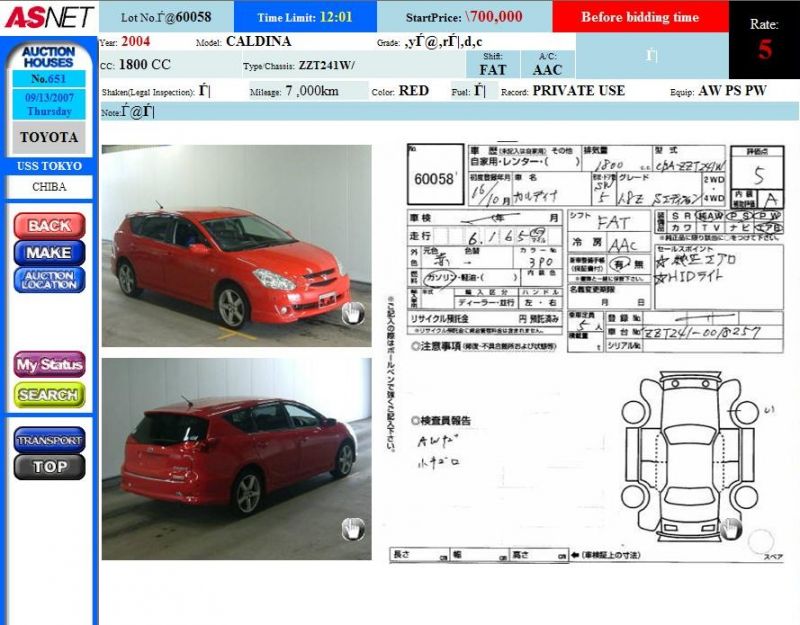Open the TRANSPORT section
This screenshot has height=625, width=800.
pos(49,440)
